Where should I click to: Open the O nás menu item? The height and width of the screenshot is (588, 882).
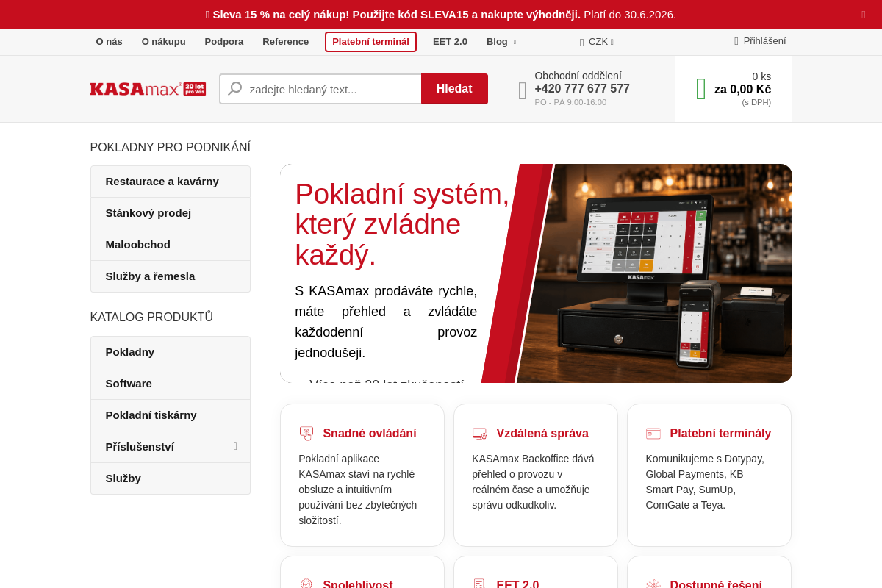pyautogui.click(x=110, y=42)
